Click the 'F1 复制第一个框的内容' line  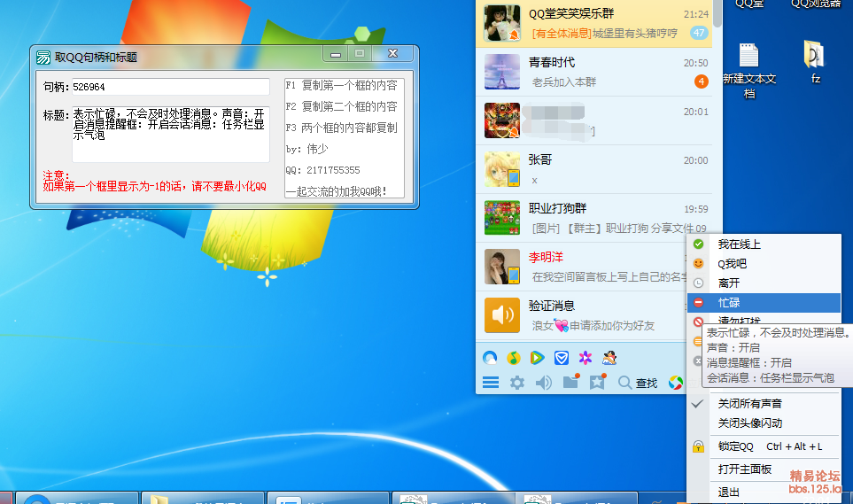pyautogui.click(x=342, y=85)
